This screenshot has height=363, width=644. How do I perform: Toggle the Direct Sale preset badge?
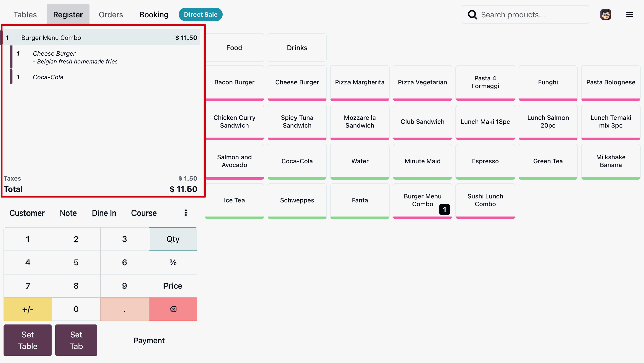201,15
